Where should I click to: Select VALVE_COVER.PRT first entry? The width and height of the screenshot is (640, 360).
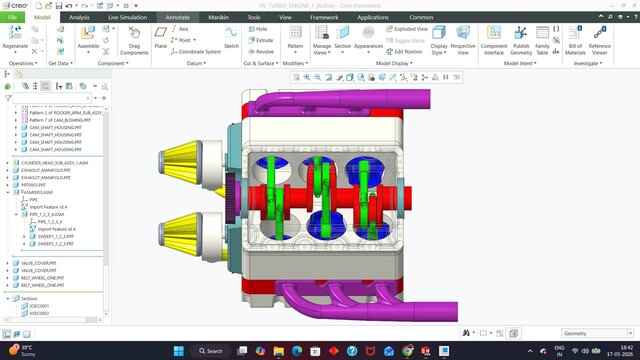[x=39, y=263]
